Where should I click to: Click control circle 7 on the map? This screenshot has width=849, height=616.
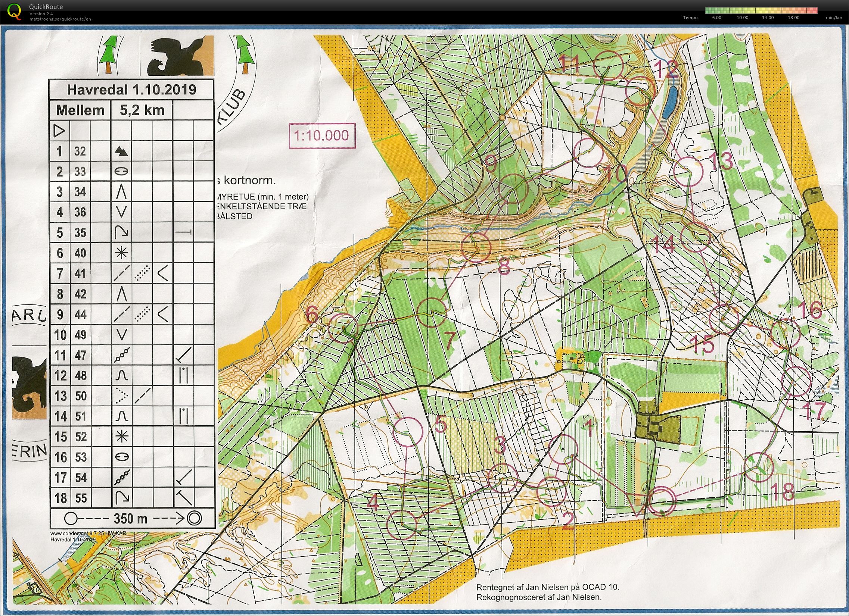(x=432, y=312)
